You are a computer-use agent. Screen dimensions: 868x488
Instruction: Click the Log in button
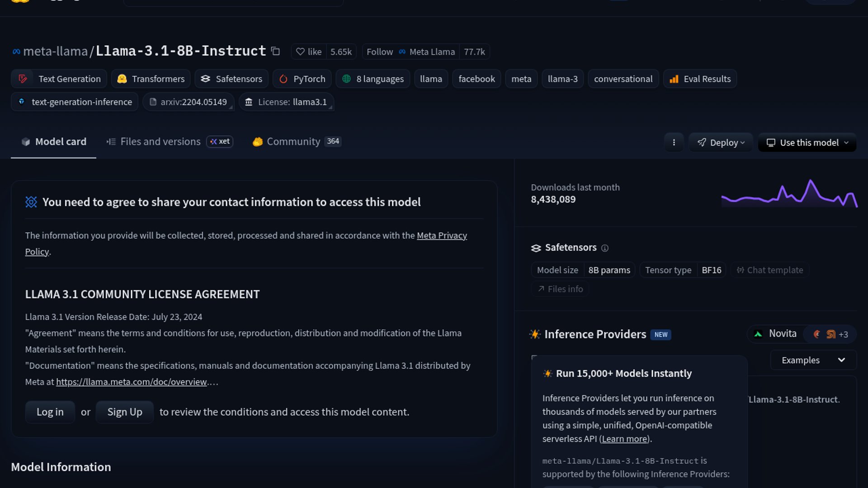pyautogui.click(x=50, y=412)
